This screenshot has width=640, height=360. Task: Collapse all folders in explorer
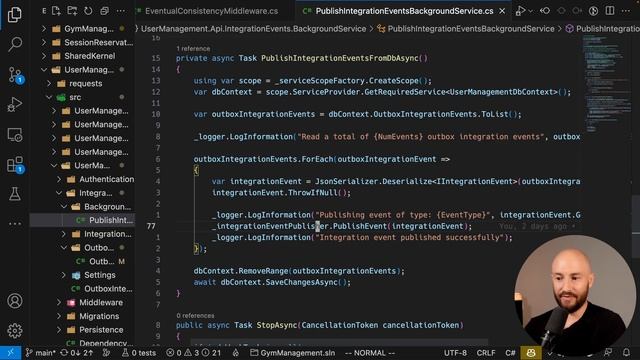(x=104, y=11)
